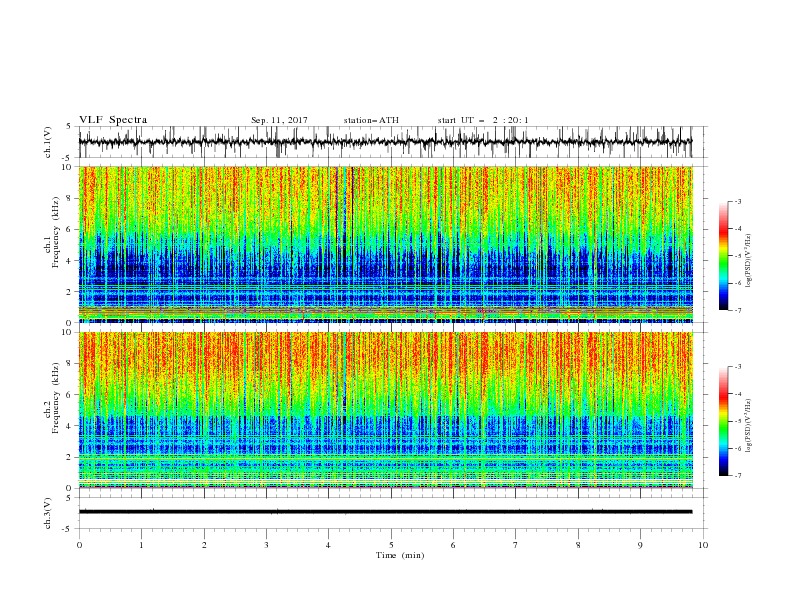792x612 pixels.
Task: Click the "5" minute tick on time axis
Action: (x=391, y=545)
